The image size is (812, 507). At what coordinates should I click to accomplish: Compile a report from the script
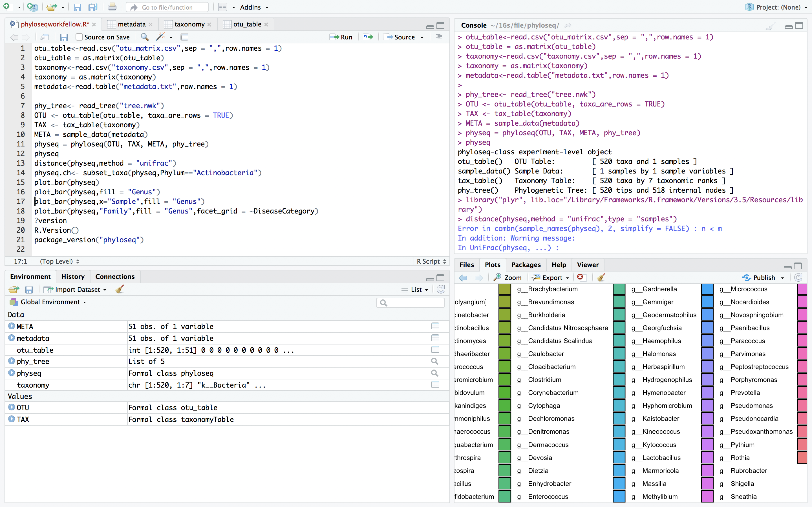[184, 37]
